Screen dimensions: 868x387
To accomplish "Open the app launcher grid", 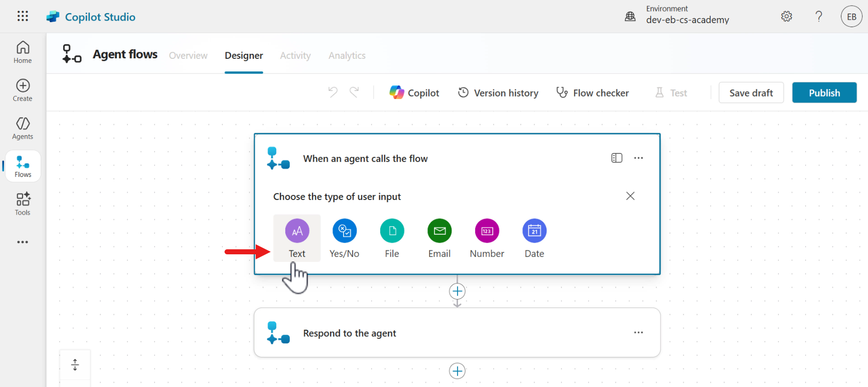I will [x=23, y=16].
